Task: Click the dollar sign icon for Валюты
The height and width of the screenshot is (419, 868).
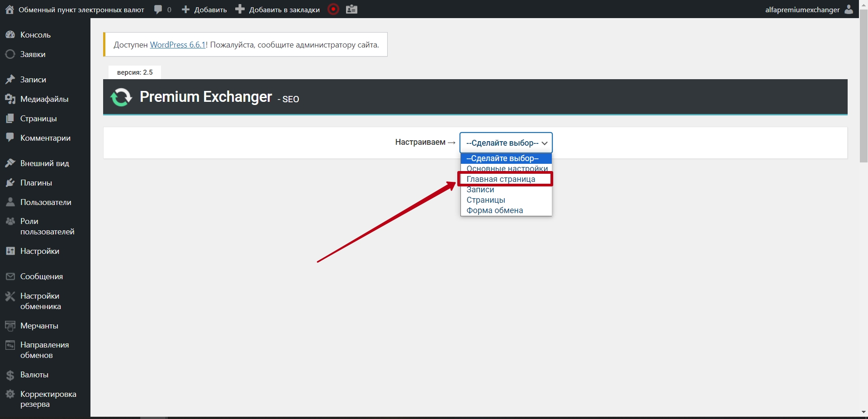Action: 10,375
